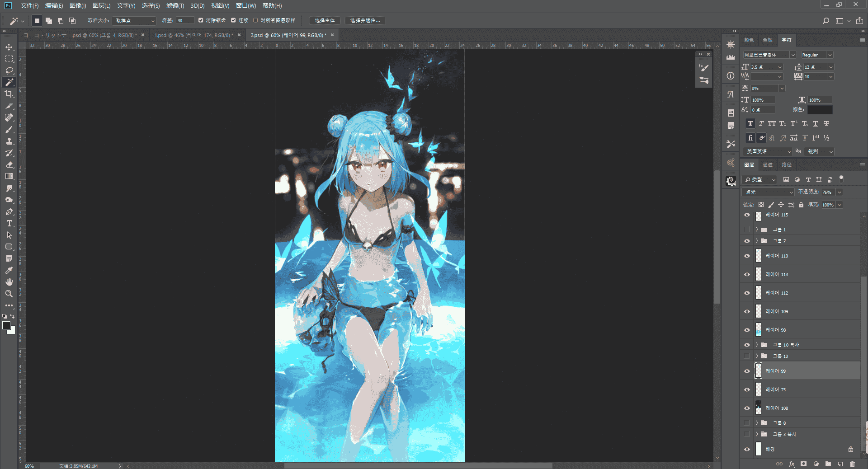Image resolution: width=868 pixels, height=469 pixels.
Task: Toggle the 连续 contiguous checkbox
Action: point(233,20)
